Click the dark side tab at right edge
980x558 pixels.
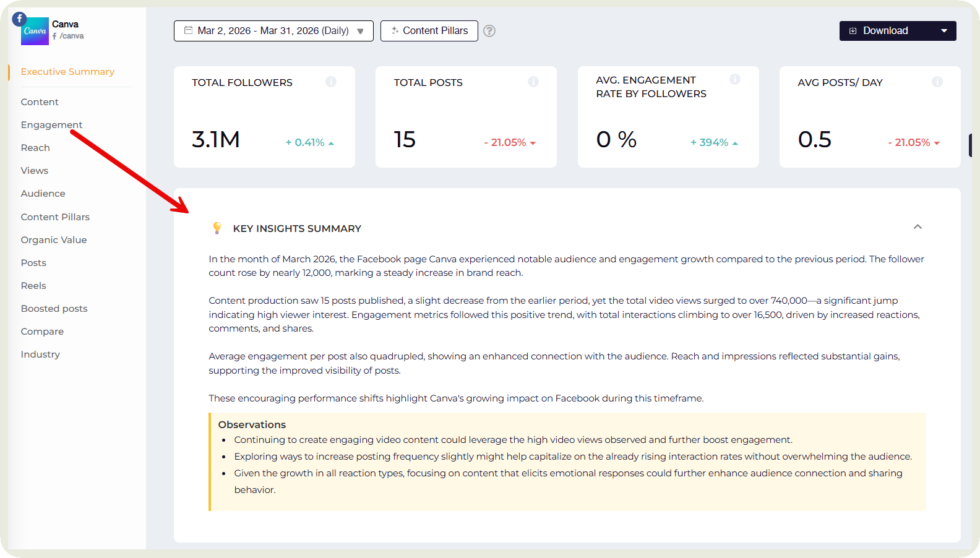pyautogui.click(x=970, y=145)
